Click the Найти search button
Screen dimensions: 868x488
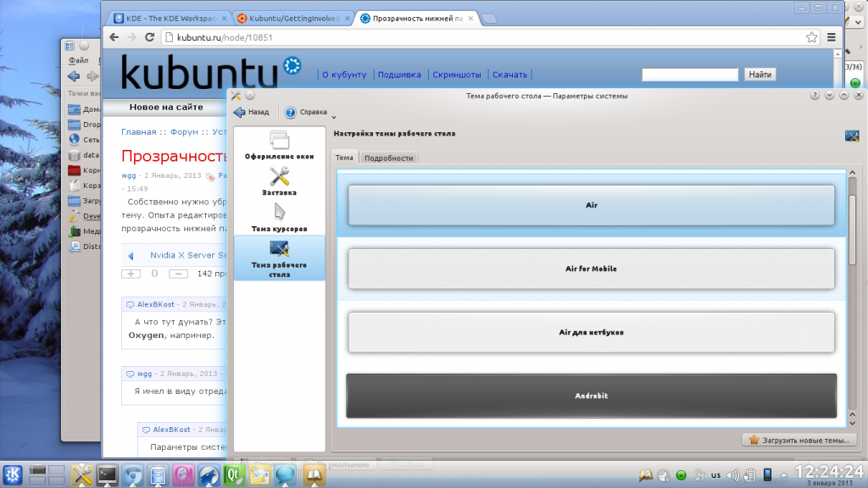(760, 75)
